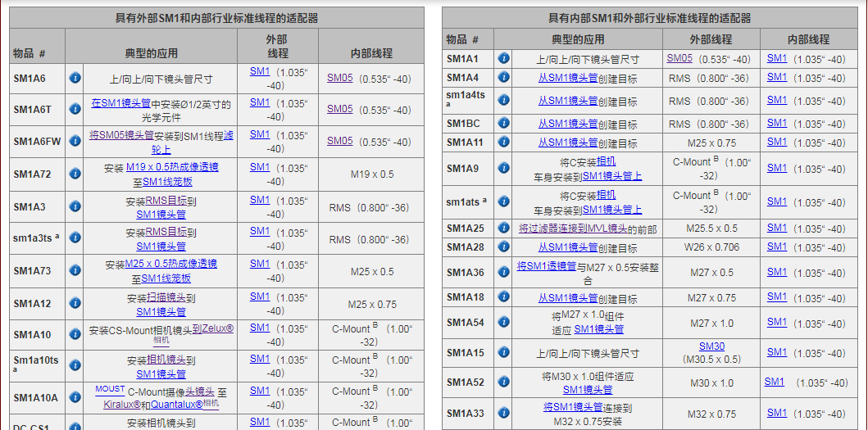
Task: Open SM05 external thread link for SM1A1
Action: pyautogui.click(x=679, y=58)
